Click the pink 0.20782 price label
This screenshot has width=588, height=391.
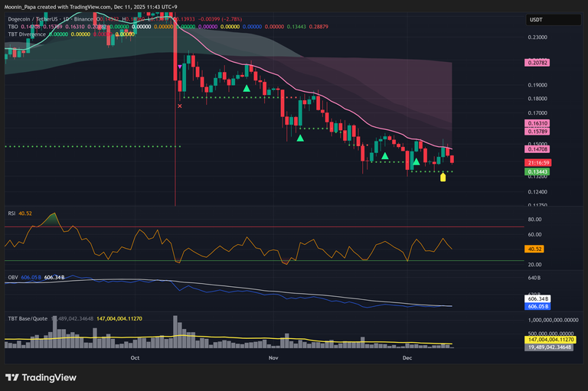pos(536,62)
